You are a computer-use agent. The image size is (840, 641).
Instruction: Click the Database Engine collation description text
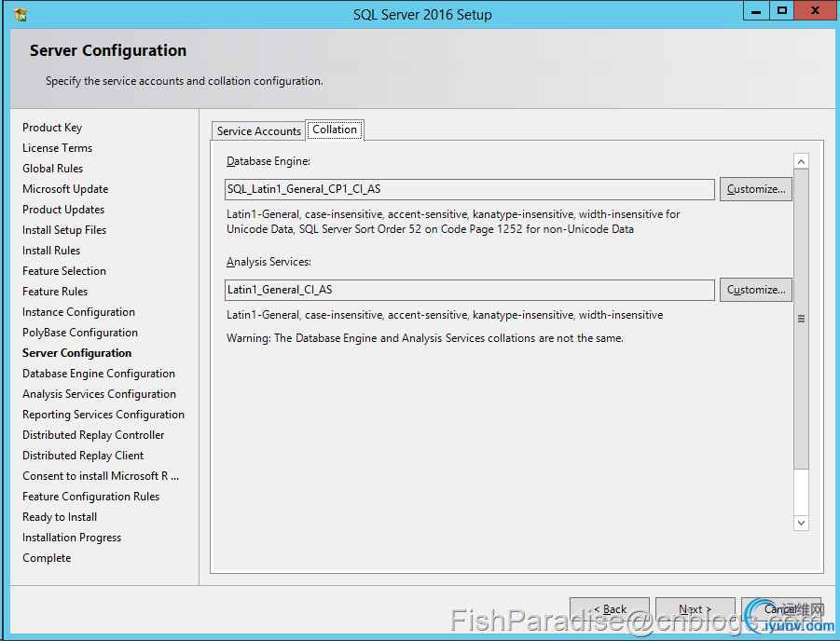[x=453, y=222]
